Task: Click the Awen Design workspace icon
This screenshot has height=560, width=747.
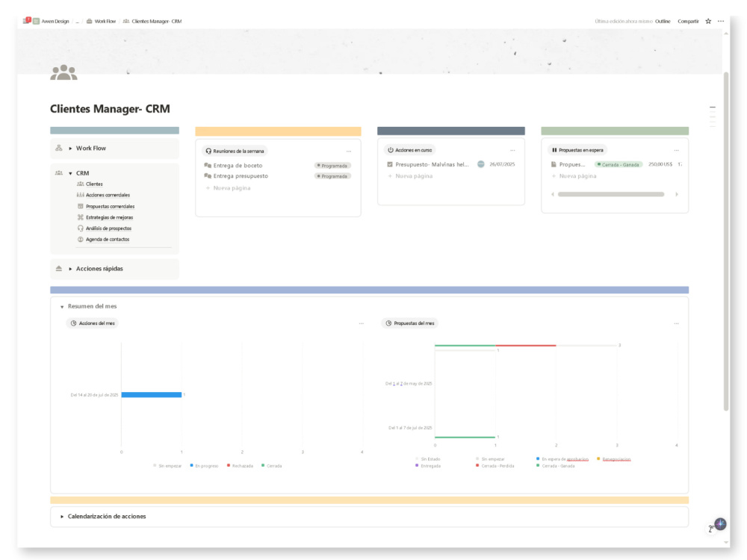Action: coord(36,21)
